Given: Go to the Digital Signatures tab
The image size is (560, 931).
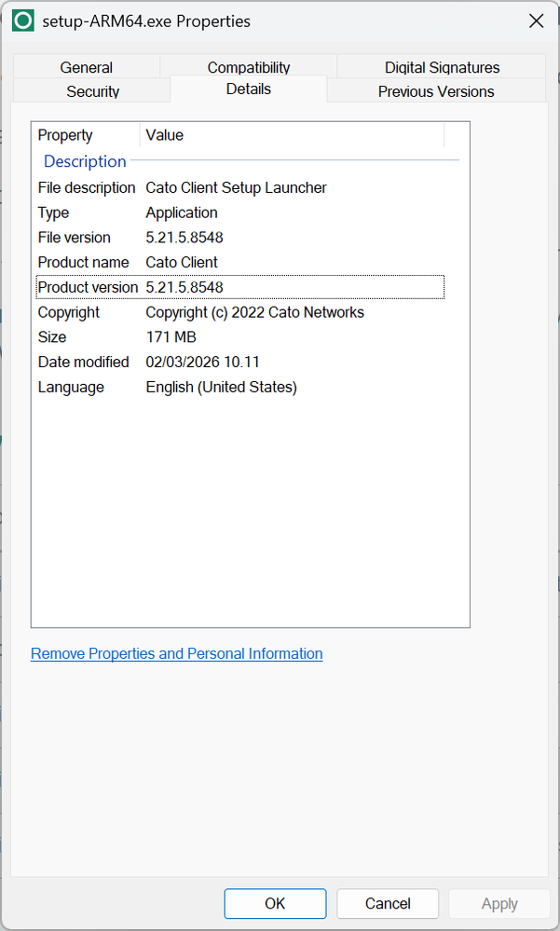Looking at the screenshot, I should pos(442,67).
